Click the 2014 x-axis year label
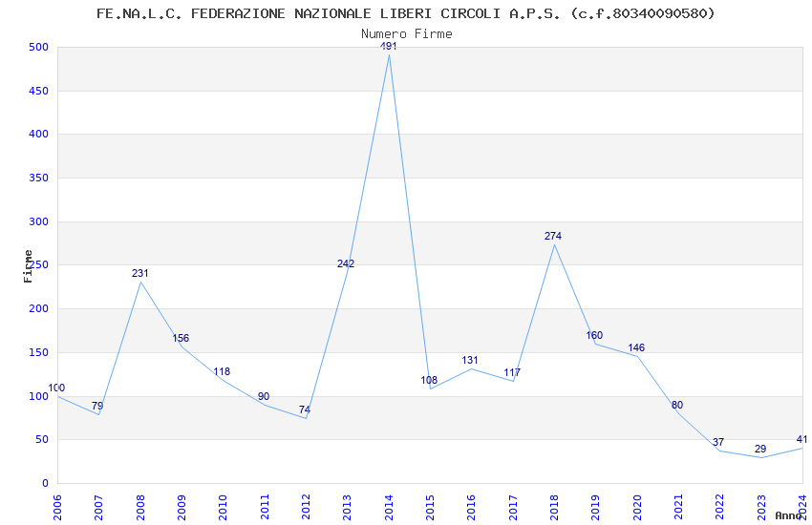812x525 pixels. (389, 508)
